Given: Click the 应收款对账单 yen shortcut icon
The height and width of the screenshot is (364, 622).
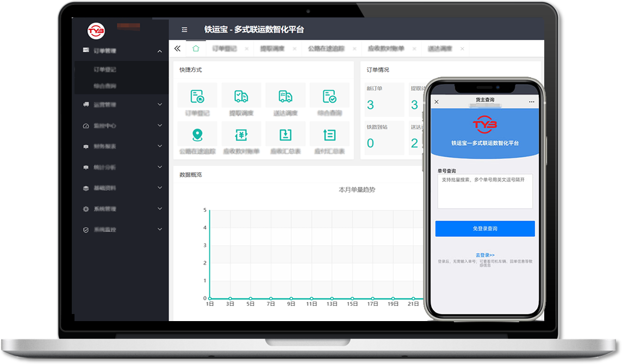Looking at the screenshot, I should (x=241, y=135).
